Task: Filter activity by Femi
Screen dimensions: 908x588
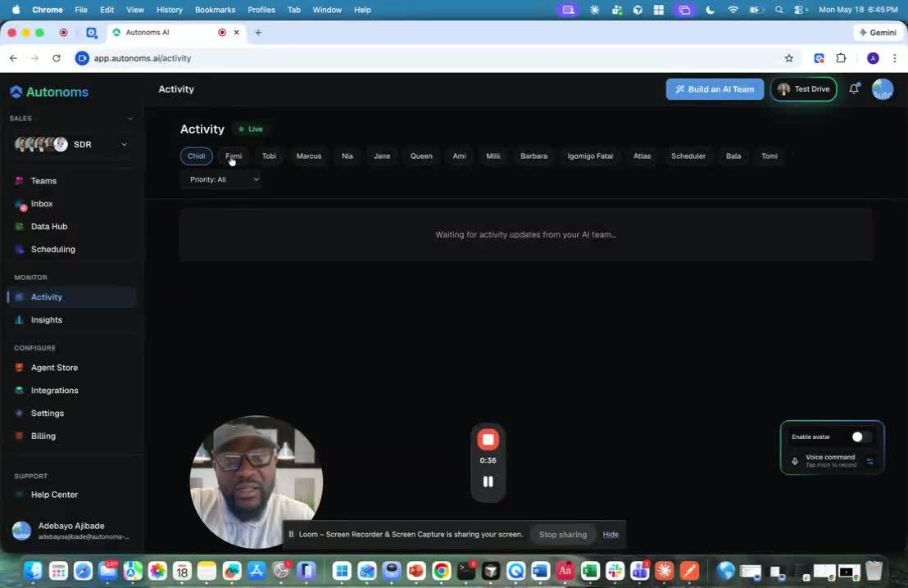Action: pyautogui.click(x=234, y=156)
